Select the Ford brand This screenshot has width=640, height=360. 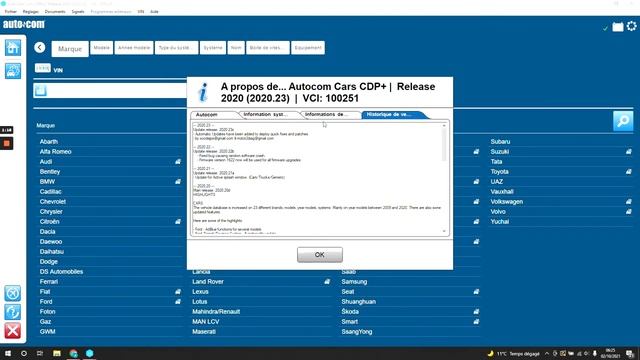point(46,302)
